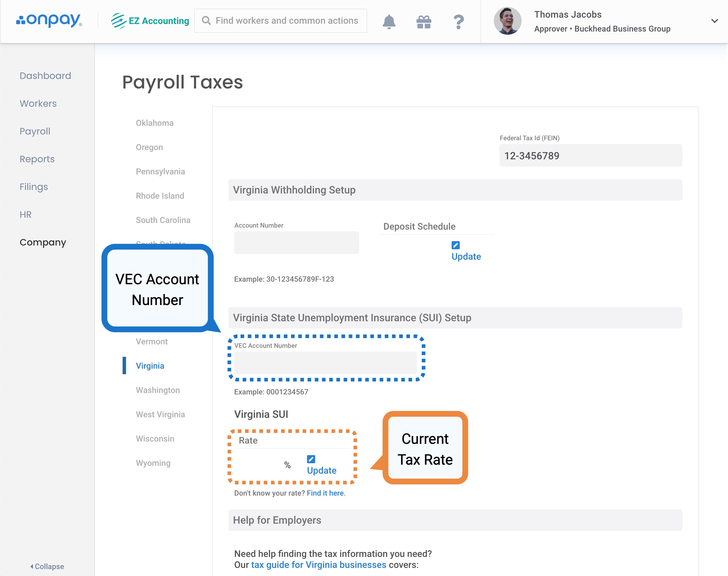The width and height of the screenshot is (728, 576).
Task: Click the Withholding Account Number field
Action: coord(296,243)
